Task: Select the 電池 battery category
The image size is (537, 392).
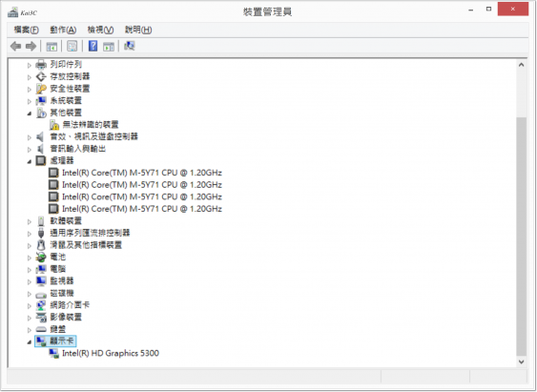Action: click(57, 257)
